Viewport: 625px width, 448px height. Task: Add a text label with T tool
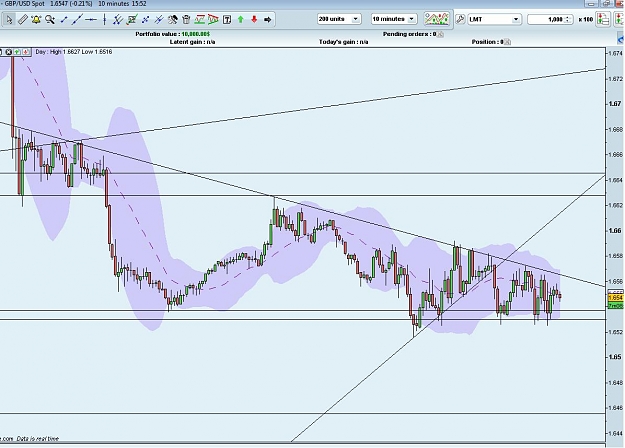coord(227,19)
